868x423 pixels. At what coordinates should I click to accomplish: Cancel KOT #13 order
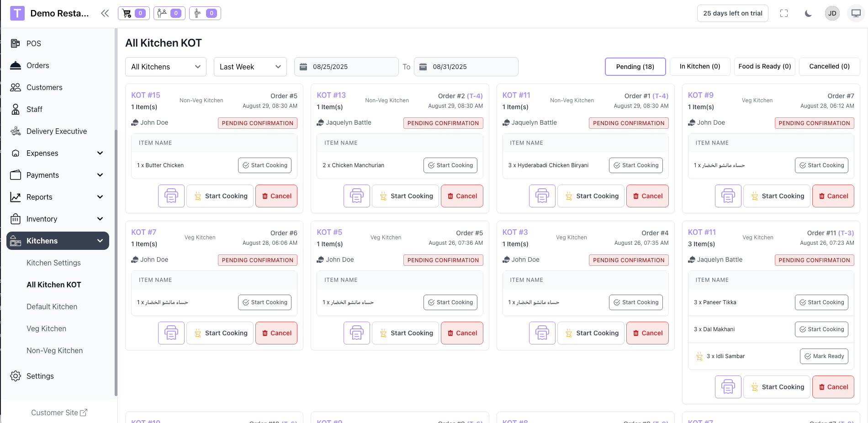coord(462,196)
